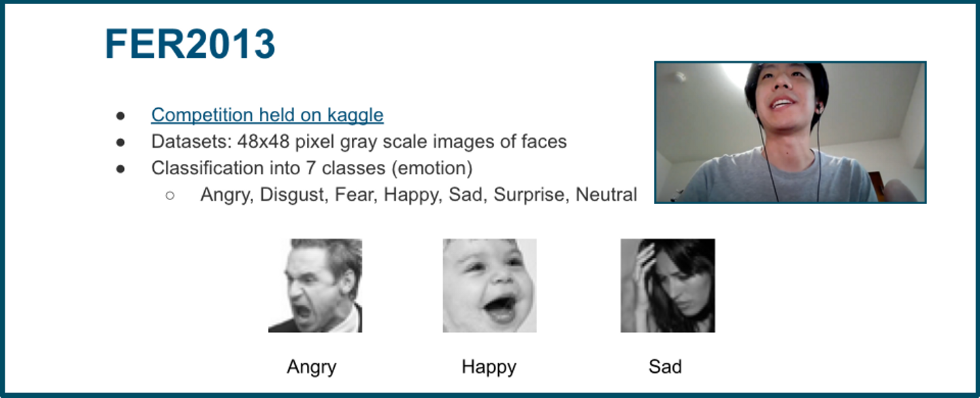The image size is (980, 398).
Task: Click the bullet point before "Datasets"
Action: coord(120,142)
